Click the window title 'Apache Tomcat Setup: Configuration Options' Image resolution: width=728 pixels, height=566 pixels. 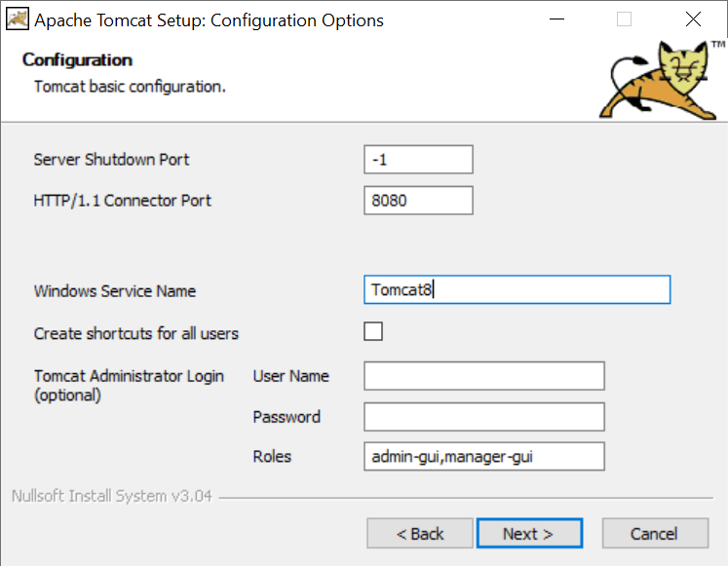point(209,20)
